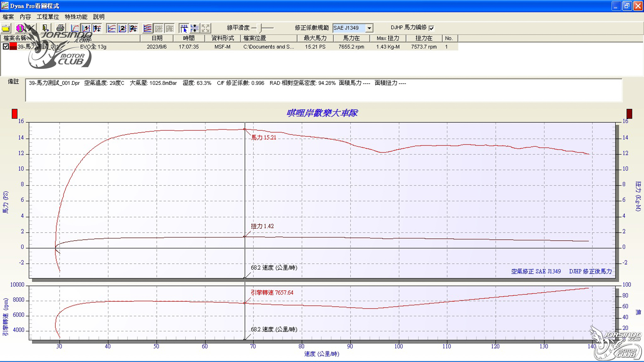Image resolution: width=644 pixels, height=362 pixels.
Task: Click the first greyed-out grid icon
Action: pyautogui.click(x=158, y=28)
